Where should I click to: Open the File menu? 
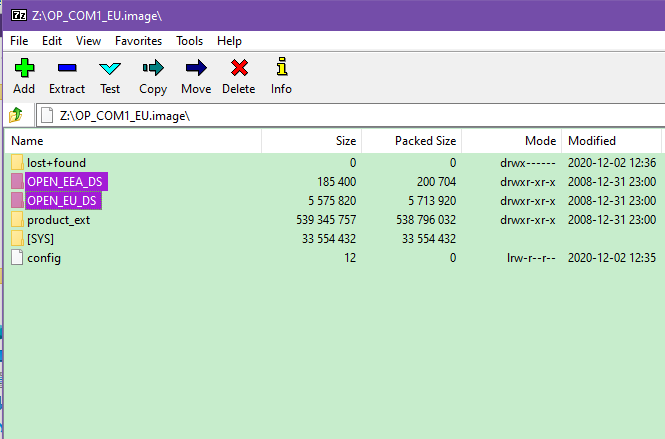point(19,41)
